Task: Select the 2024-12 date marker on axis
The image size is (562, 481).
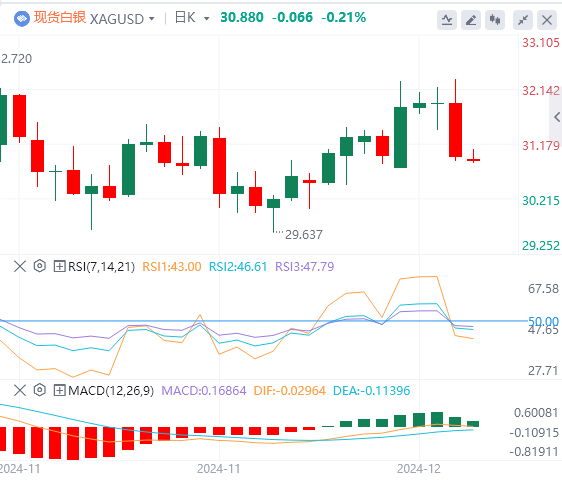Action: pos(419,469)
